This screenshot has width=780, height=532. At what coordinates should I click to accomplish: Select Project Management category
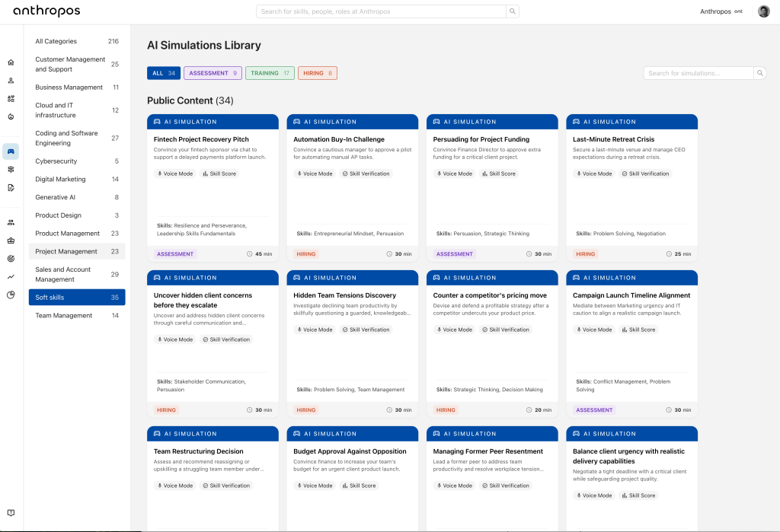coord(77,252)
